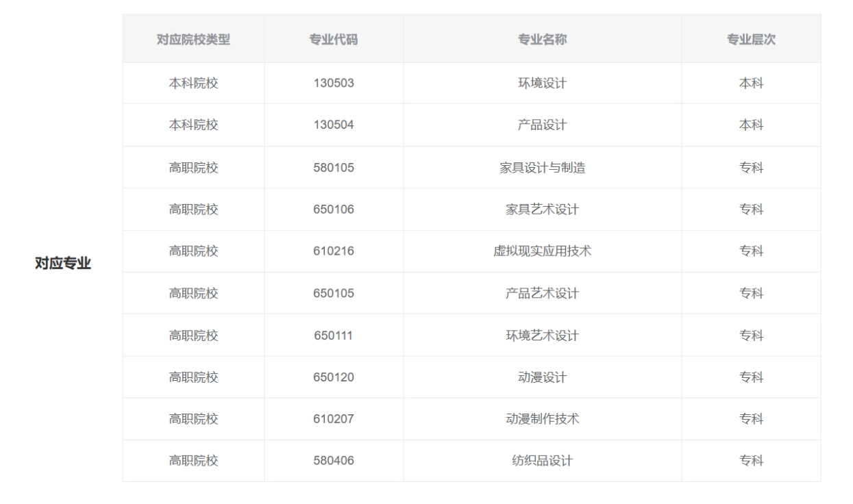The width and height of the screenshot is (853, 504).
Task: Click the 家具艺术设计 major name
Action: pos(542,210)
